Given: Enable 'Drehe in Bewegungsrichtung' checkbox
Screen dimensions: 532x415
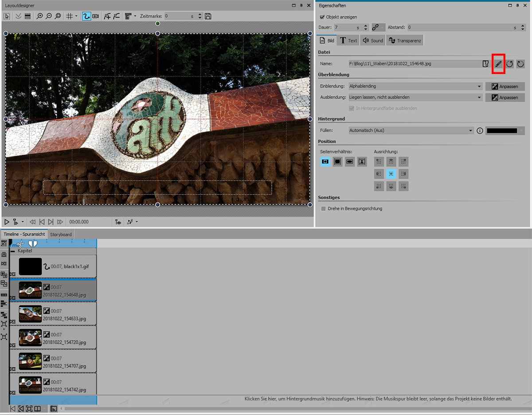Looking at the screenshot, I should (323, 208).
